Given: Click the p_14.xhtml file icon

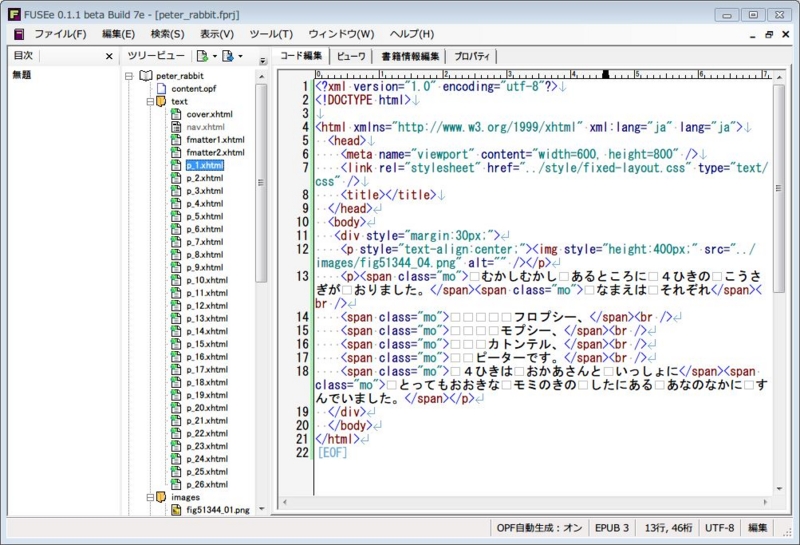Looking at the screenshot, I should (176, 331).
